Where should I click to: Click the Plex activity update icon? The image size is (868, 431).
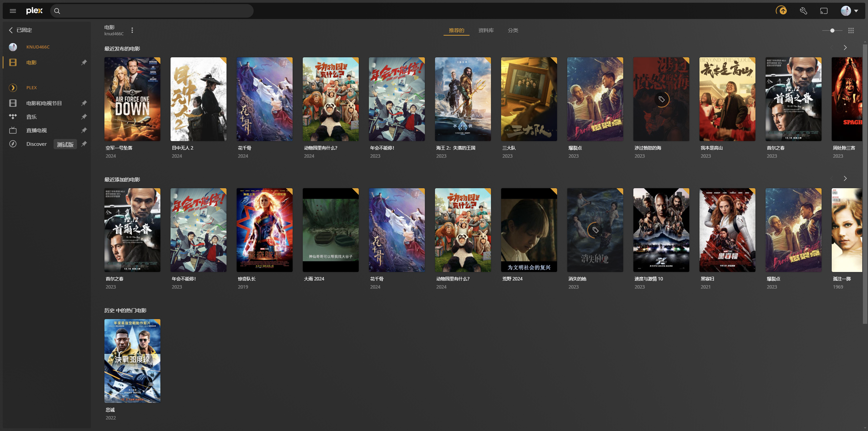click(782, 11)
